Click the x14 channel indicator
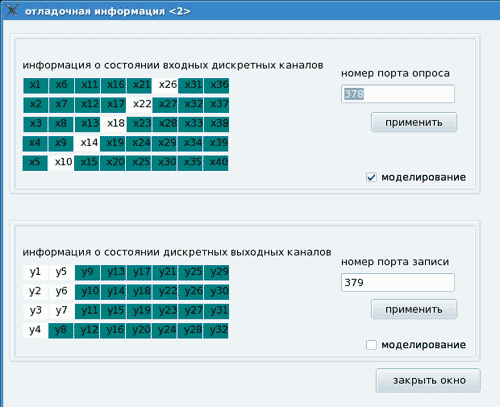The height and width of the screenshot is (407, 500). tap(87, 143)
